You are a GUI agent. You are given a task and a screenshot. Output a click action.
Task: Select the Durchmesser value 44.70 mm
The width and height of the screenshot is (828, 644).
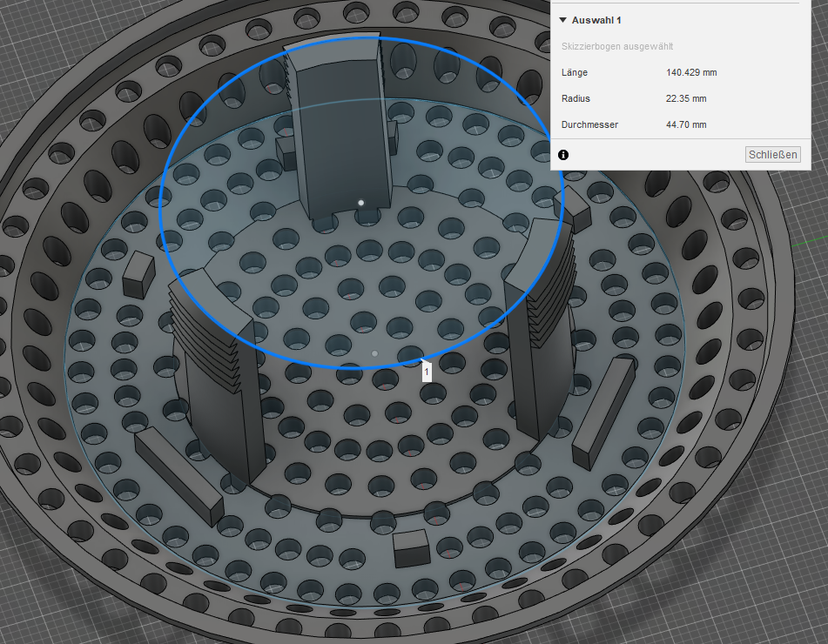686,124
